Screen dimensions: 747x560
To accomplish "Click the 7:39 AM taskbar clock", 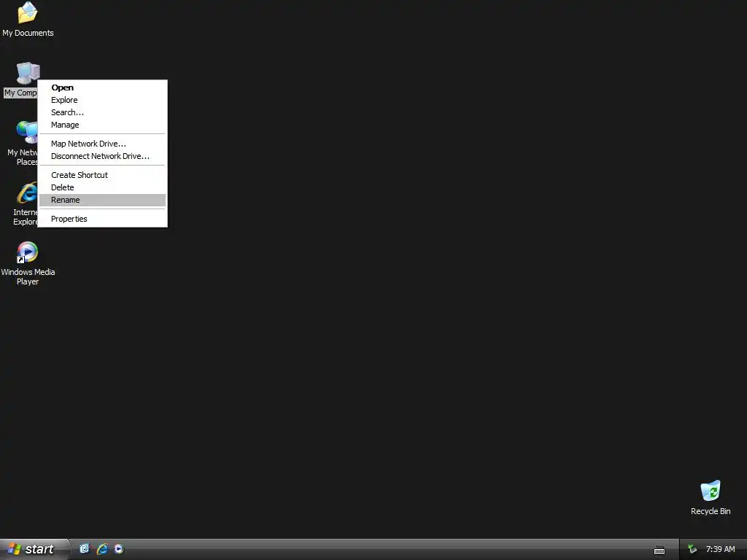I will [720, 549].
